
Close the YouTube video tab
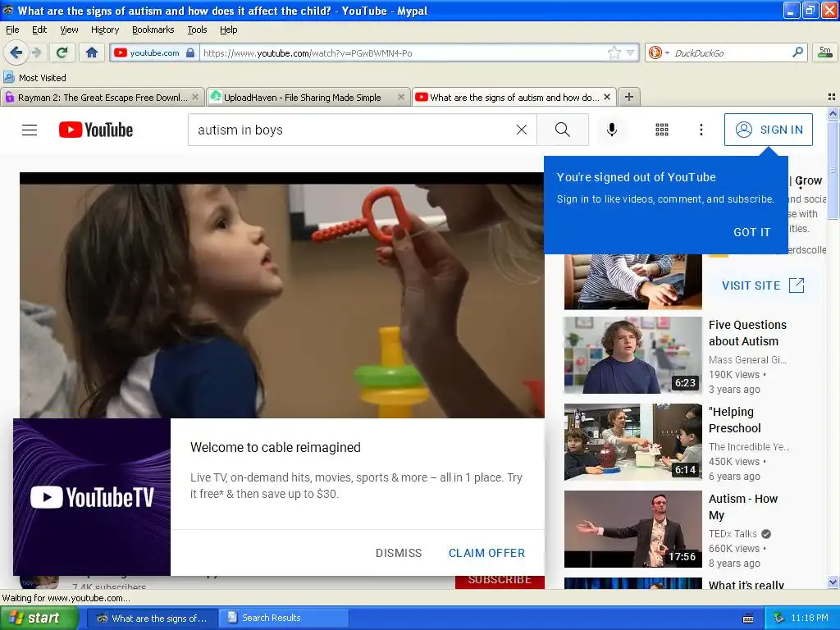[x=607, y=97]
